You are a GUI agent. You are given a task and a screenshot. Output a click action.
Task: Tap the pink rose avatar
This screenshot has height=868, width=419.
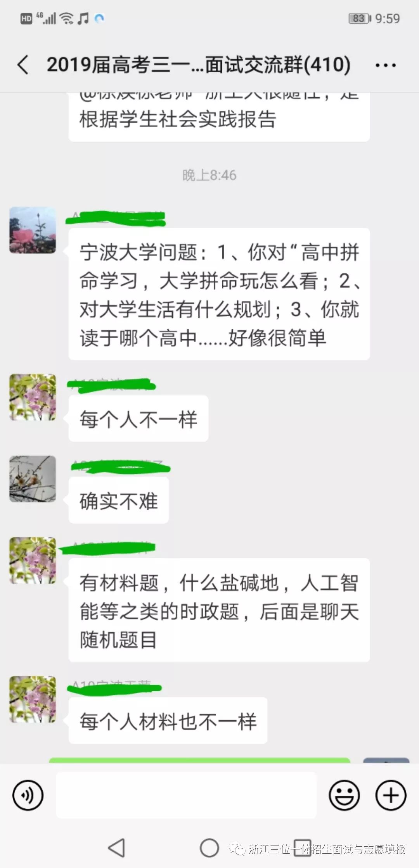[x=33, y=230]
